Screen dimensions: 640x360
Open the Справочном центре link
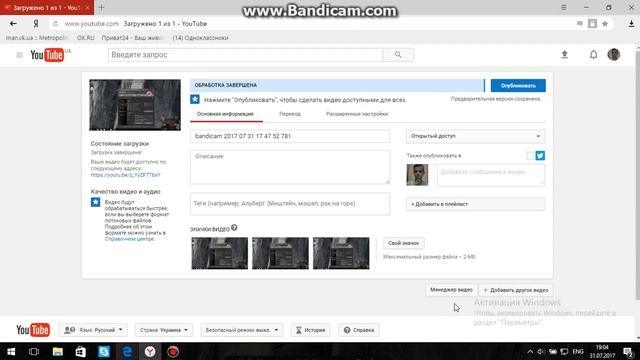tap(129, 239)
